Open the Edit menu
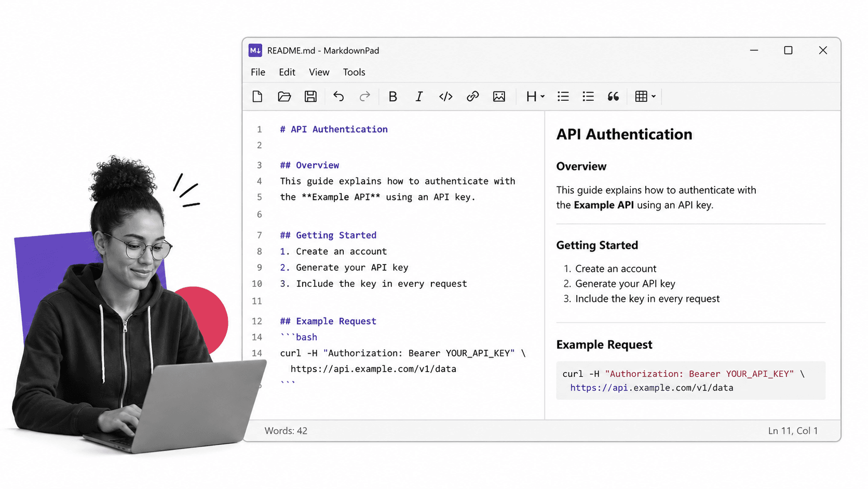868x489 pixels. (287, 72)
